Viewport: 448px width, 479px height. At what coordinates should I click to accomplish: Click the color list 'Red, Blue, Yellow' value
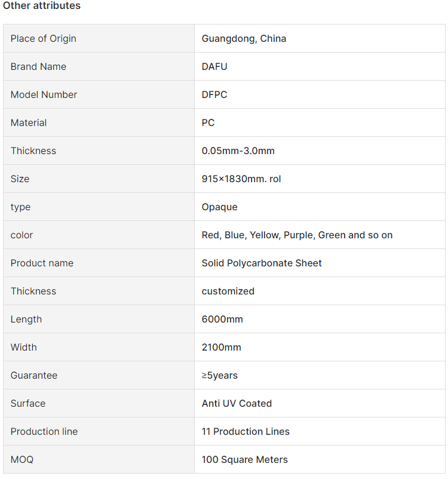(297, 235)
